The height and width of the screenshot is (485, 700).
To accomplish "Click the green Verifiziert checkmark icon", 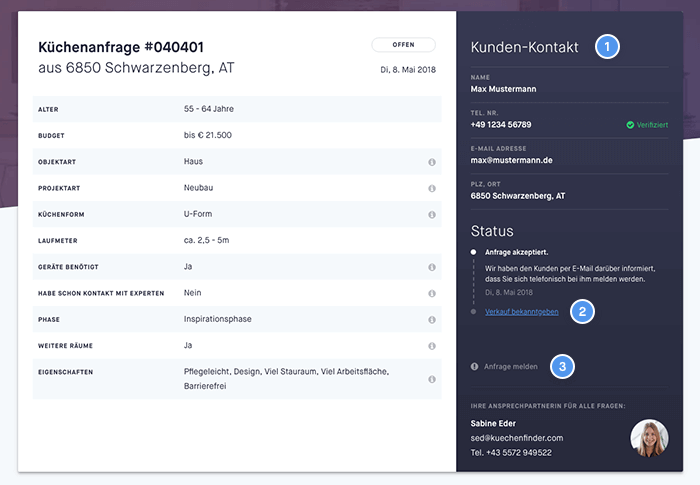I will coord(630,125).
